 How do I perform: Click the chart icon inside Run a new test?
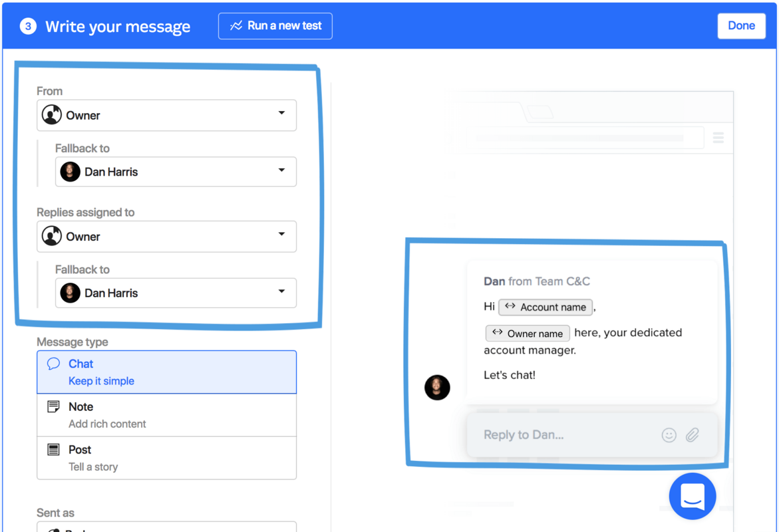[x=235, y=25]
